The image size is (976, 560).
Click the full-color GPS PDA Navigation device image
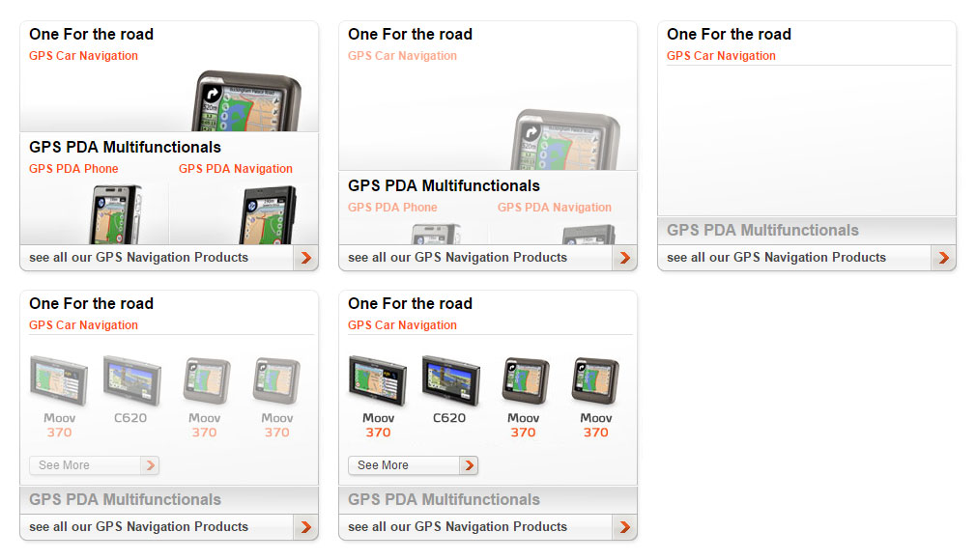(x=268, y=214)
